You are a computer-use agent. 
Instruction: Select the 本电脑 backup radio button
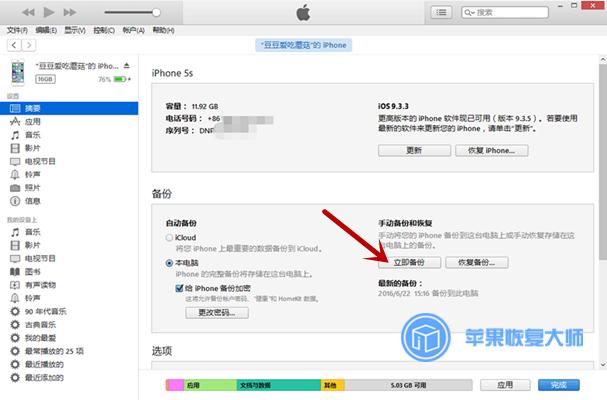tap(169, 263)
